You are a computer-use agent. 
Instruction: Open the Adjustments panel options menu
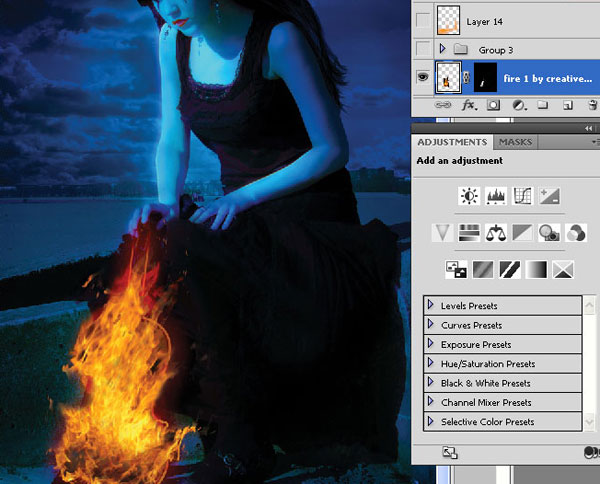595,142
